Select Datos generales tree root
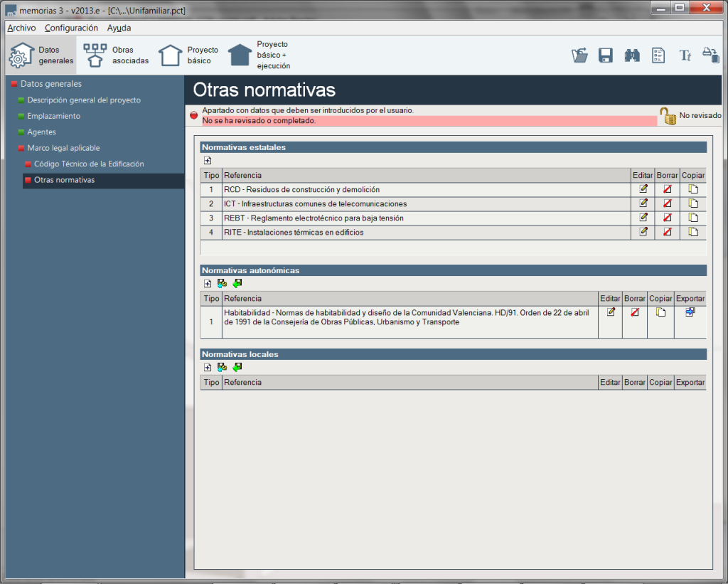Screen dimensions: 728x584 50,84
